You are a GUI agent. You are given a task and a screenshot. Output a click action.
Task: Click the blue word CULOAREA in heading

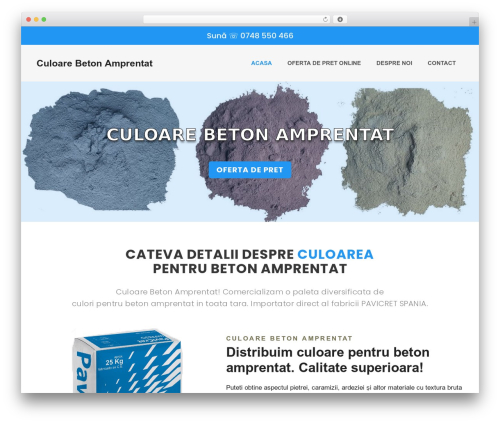tap(335, 254)
